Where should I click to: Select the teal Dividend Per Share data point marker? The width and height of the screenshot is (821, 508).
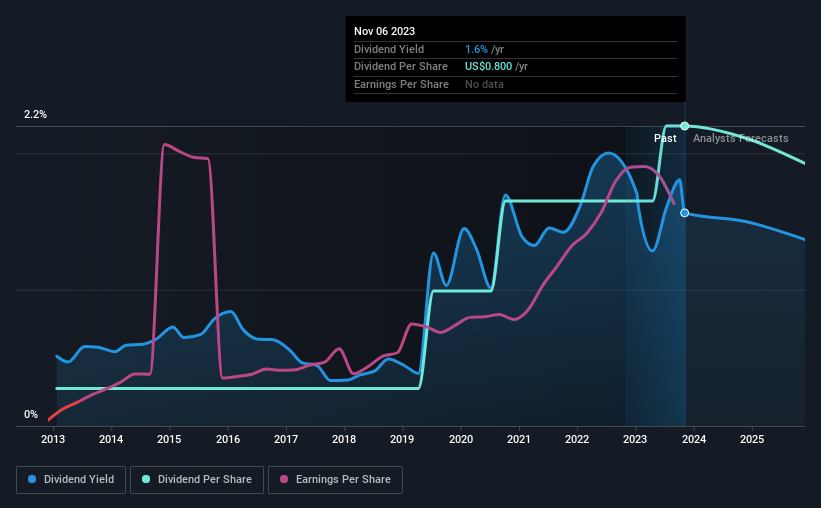(x=684, y=126)
